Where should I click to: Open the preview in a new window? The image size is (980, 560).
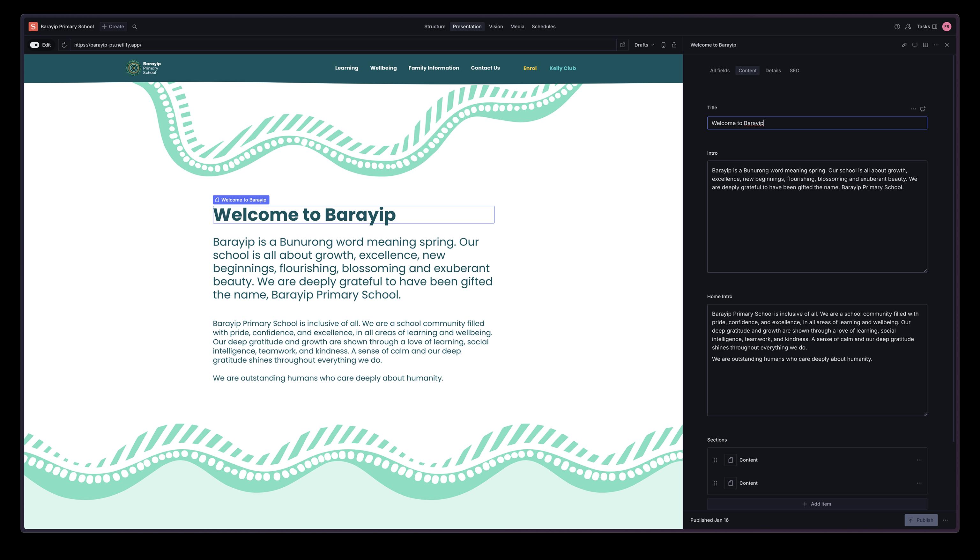pyautogui.click(x=623, y=45)
